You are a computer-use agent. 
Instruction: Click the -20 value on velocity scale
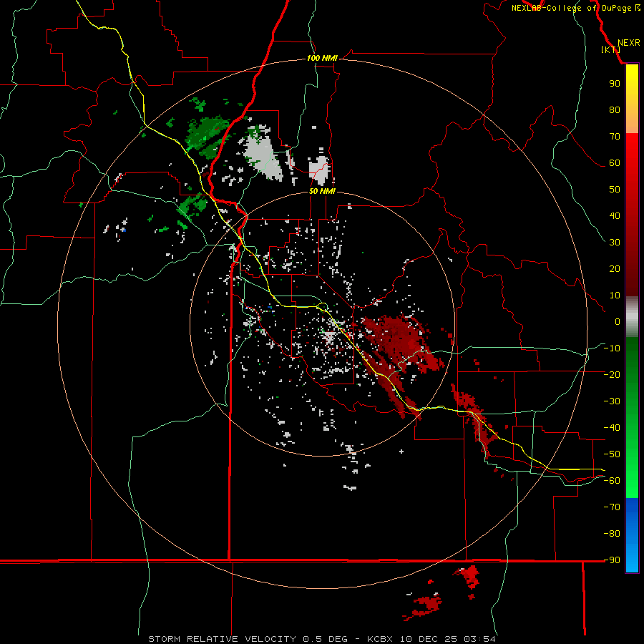[x=612, y=374]
